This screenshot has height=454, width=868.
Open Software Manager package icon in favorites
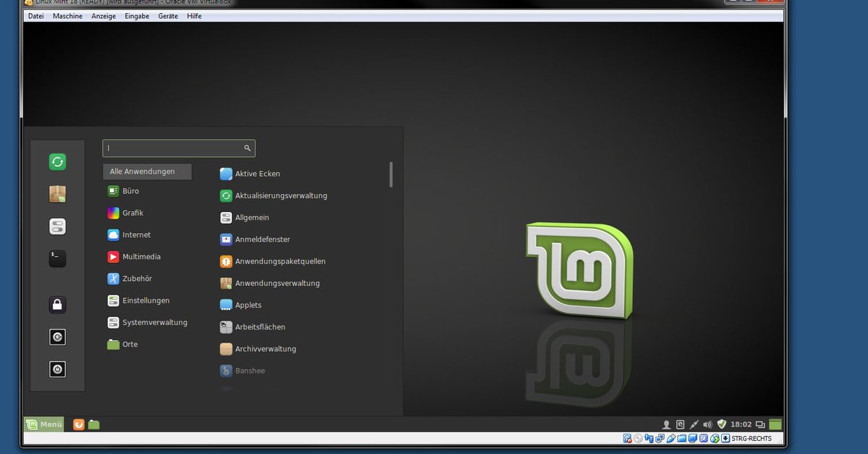click(x=57, y=194)
